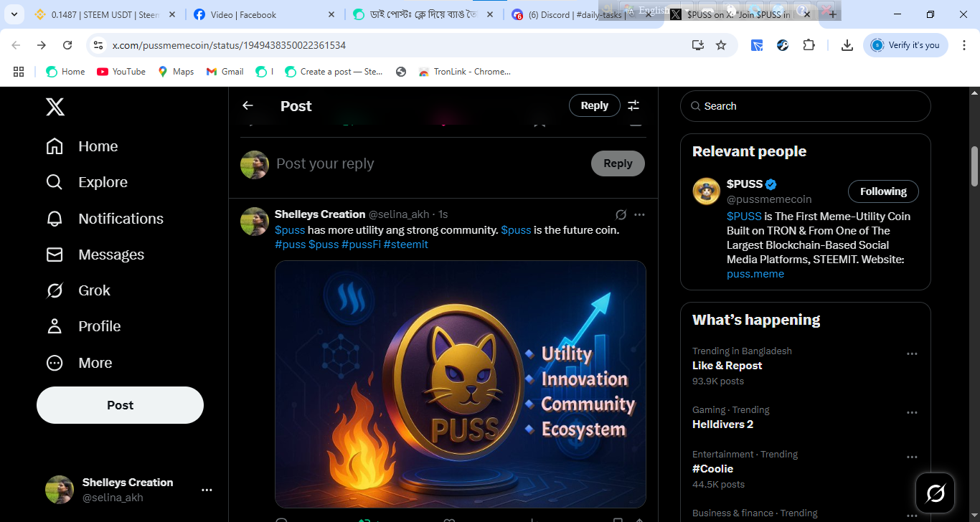Open the TronLink - Chrome bookmark
980x522 pixels.
click(x=464, y=72)
